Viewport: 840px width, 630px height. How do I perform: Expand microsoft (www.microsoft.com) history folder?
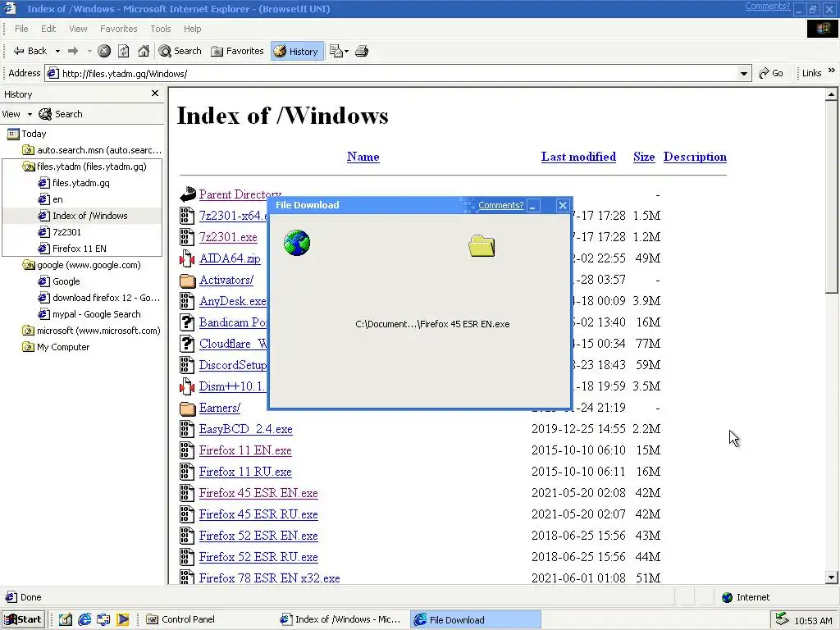point(91,331)
